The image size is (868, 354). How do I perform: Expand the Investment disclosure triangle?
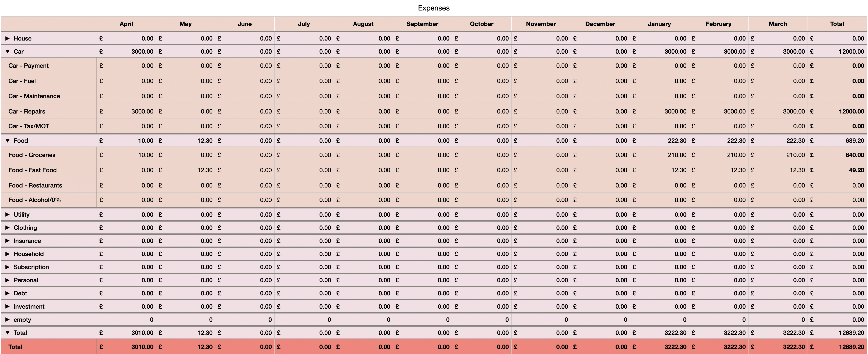point(7,306)
